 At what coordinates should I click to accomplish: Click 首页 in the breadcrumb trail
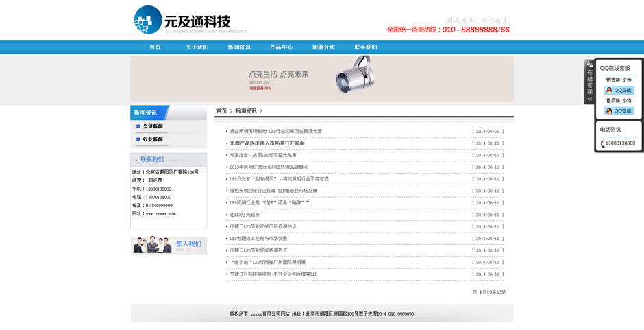point(221,110)
